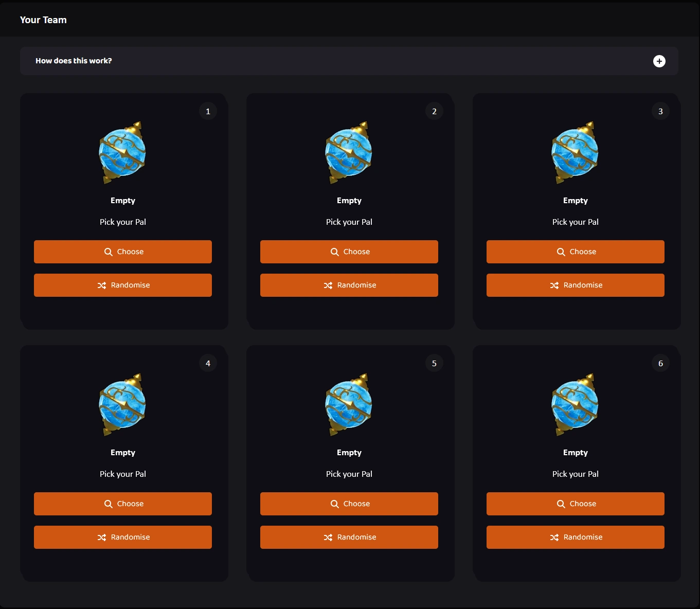700x609 pixels.
Task: Click the 'How does this work?' heading text
Action: coord(74,61)
